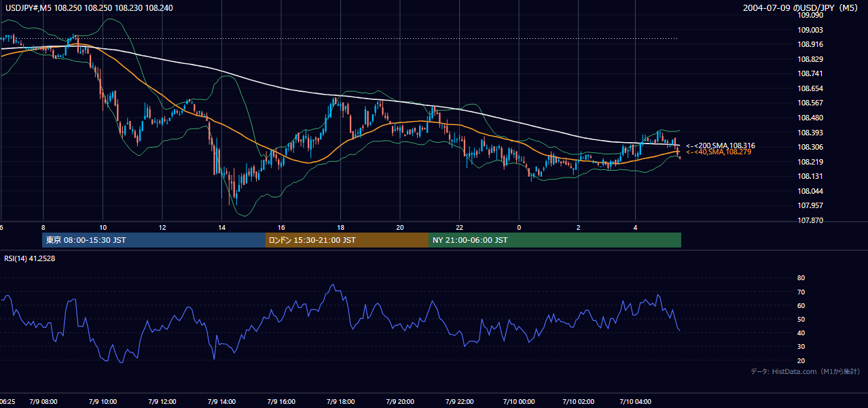Screen dimensions: 868x408
Task: Click the 108.480 price axis label
Action: click(810, 118)
